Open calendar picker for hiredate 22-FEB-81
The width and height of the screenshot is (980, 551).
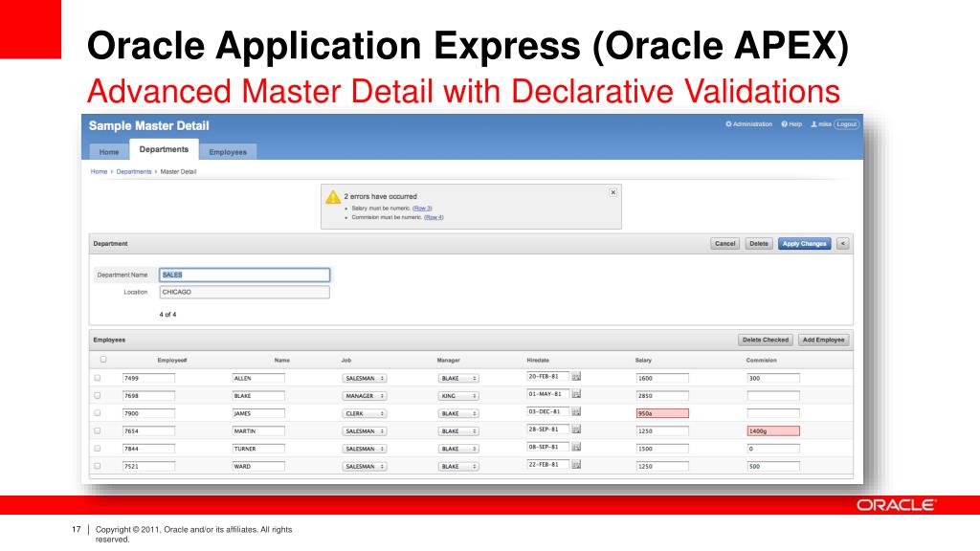[576, 465]
